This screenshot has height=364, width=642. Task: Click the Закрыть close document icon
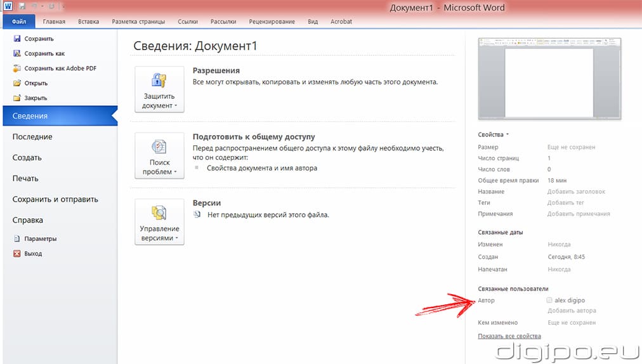[17, 98]
